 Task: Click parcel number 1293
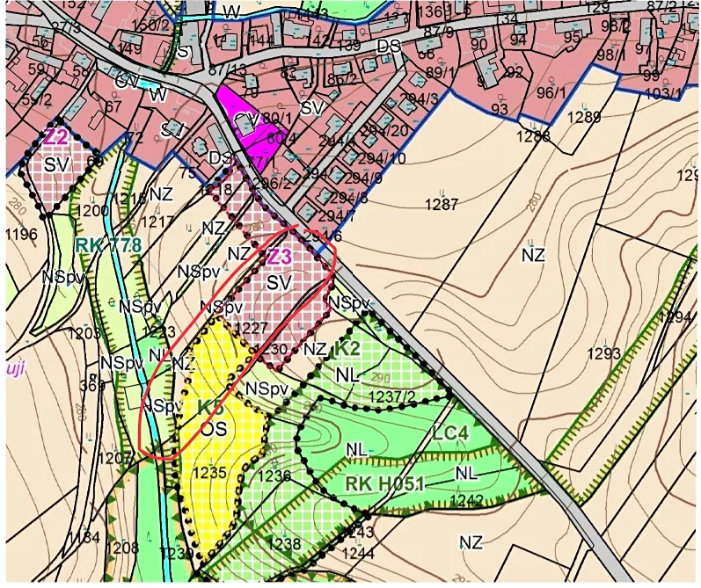(x=604, y=354)
